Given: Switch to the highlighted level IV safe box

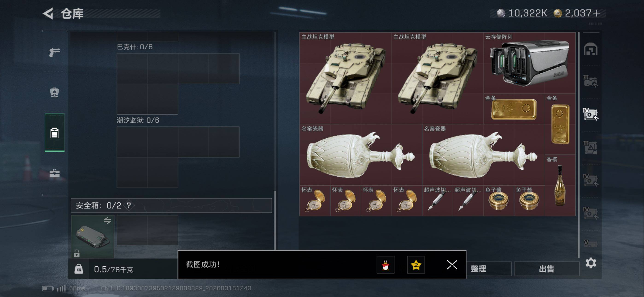Looking at the screenshot, I should click(591, 114).
